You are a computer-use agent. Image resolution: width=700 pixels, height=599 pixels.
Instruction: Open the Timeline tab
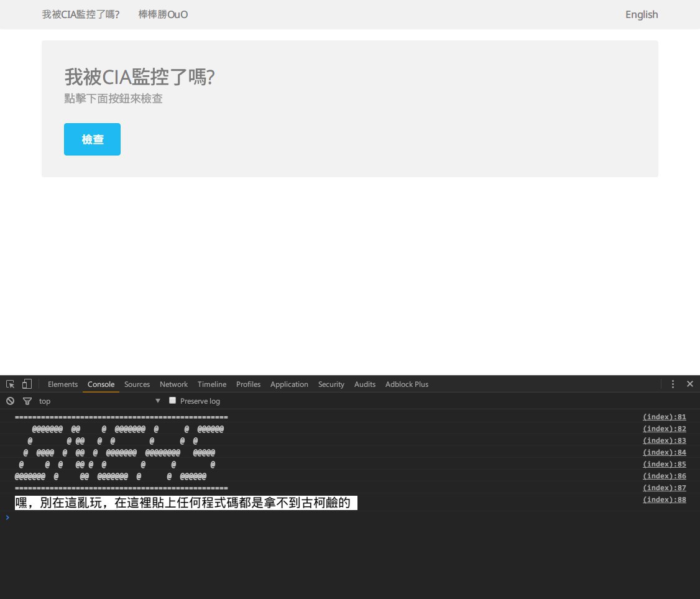[x=212, y=384]
